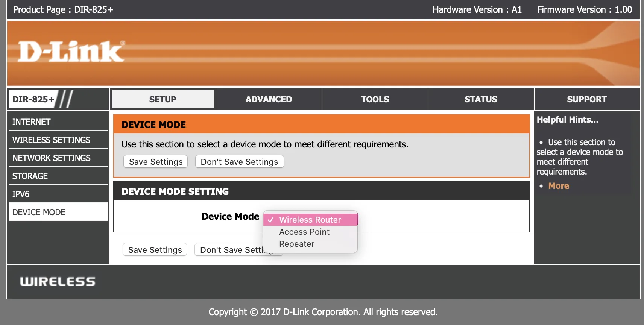The height and width of the screenshot is (325, 644).
Task: Click the Firmware Version : 1.00 text
Action: (584, 9)
